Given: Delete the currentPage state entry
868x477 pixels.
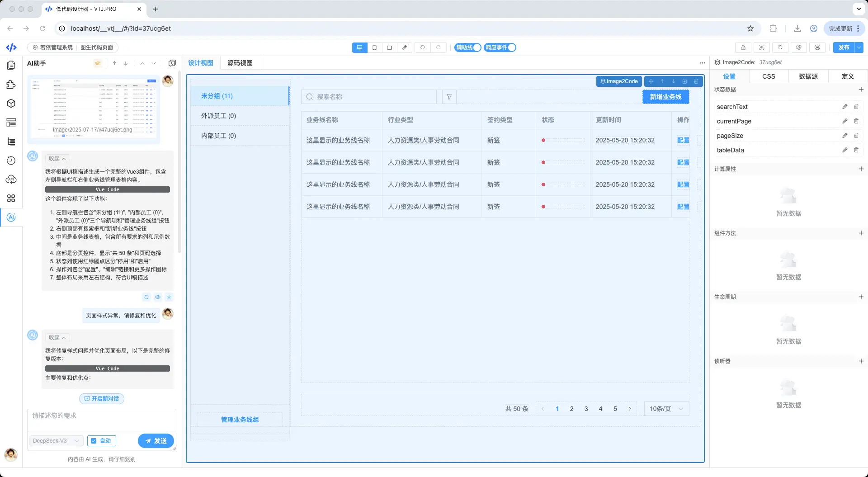Looking at the screenshot, I should coord(856,121).
